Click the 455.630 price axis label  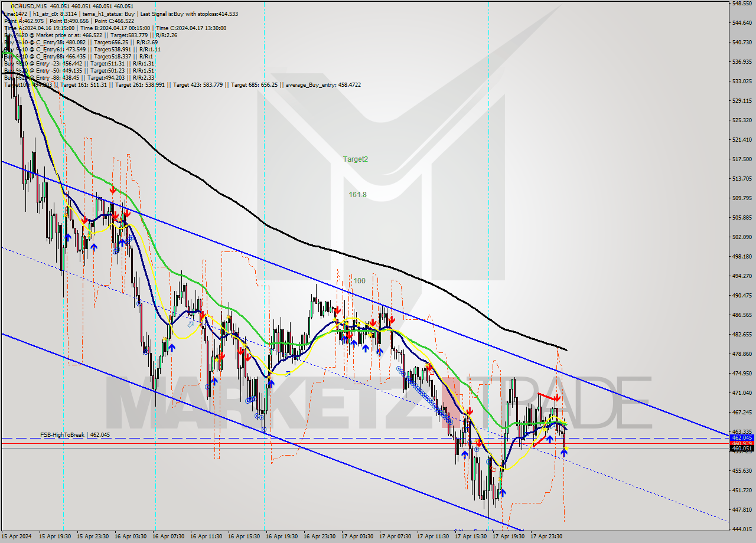click(x=742, y=471)
